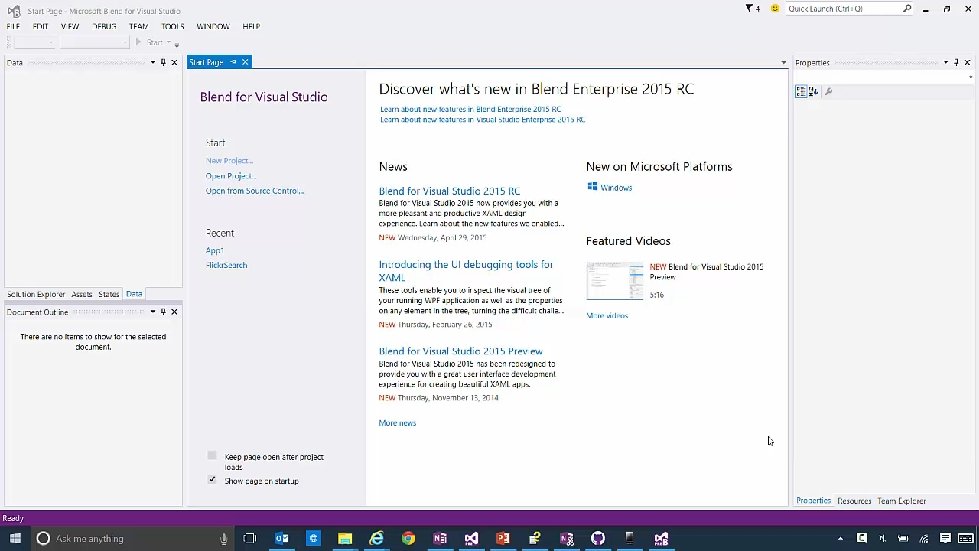Image resolution: width=979 pixels, height=551 pixels.
Task: Switch to the Team Explorer tab
Action: click(x=902, y=501)
